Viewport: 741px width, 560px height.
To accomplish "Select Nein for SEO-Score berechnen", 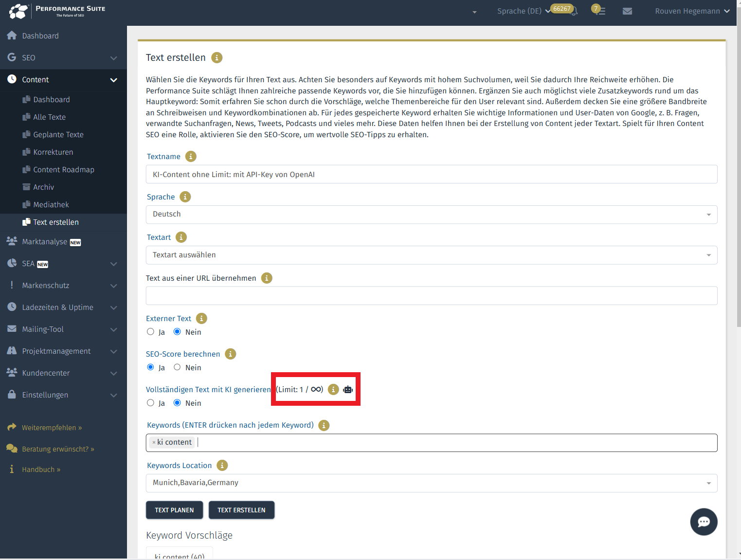I will click(177, 367).
